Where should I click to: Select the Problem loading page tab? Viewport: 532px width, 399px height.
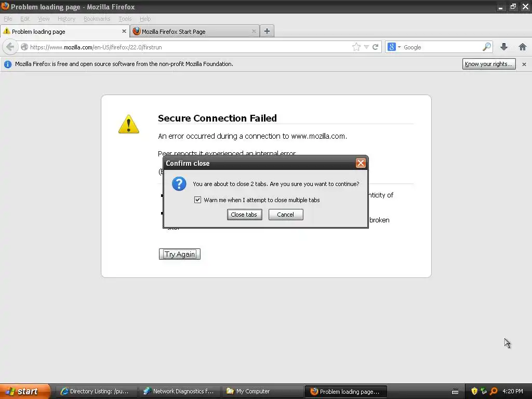(64, 32)
